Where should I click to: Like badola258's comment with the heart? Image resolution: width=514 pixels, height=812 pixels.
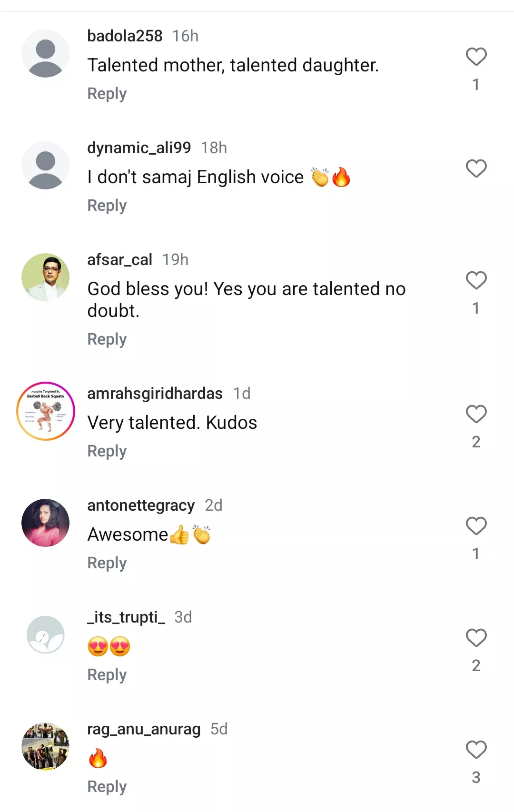pyautogui.click(x=476, y=57)
